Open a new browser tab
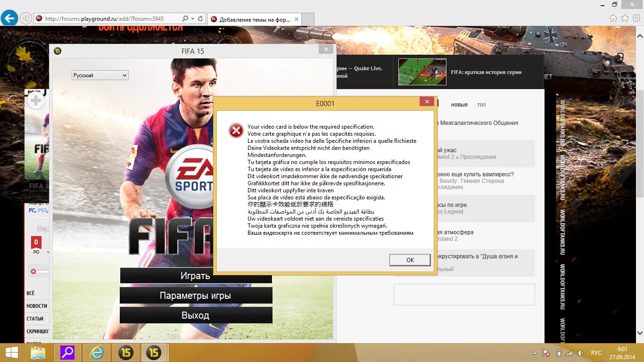This screenshot has height=362, width=644. (308, 19)
